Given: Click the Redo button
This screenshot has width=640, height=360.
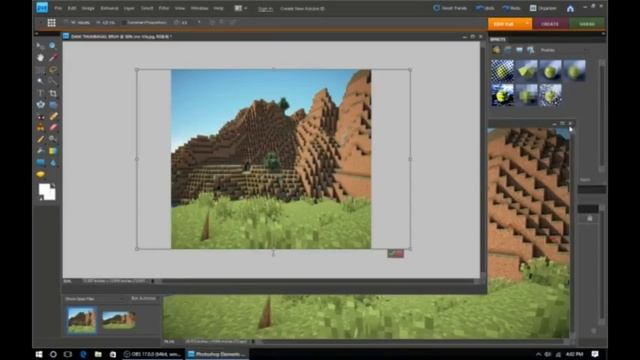Looking at the screenshot, I should (x=511, y=8).
